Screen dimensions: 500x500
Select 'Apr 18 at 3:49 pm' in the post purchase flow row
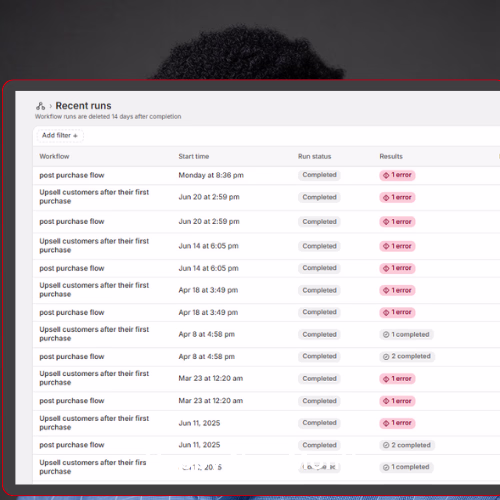(208, 313)
